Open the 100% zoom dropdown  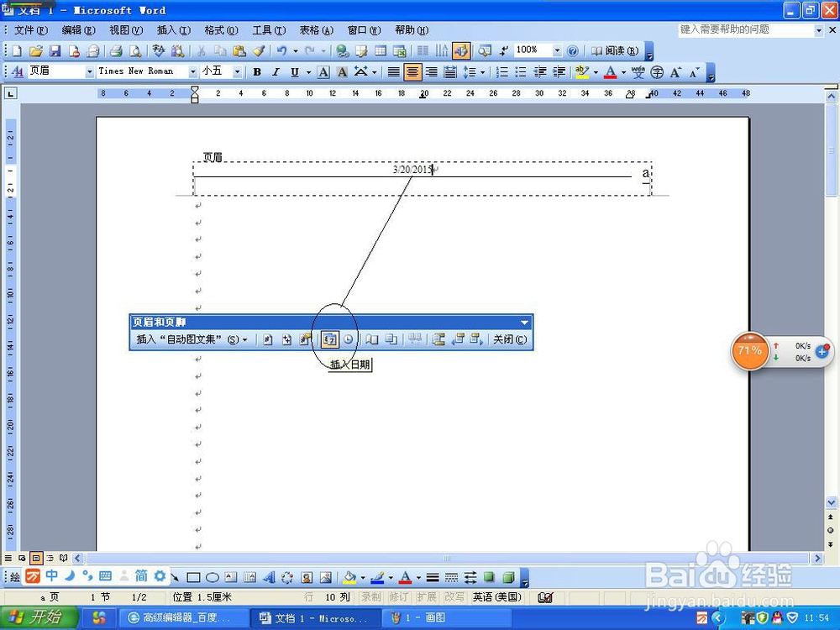point(557,50)
